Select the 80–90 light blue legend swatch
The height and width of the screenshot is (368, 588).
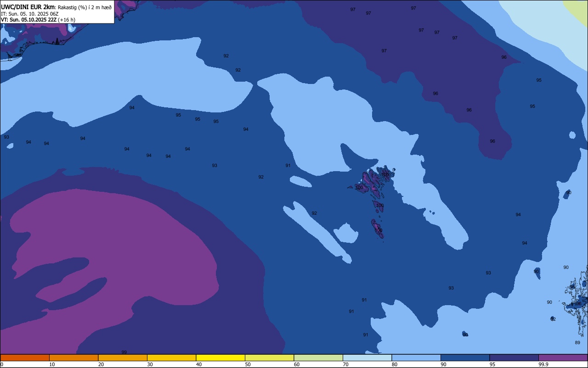pos(416,357)
